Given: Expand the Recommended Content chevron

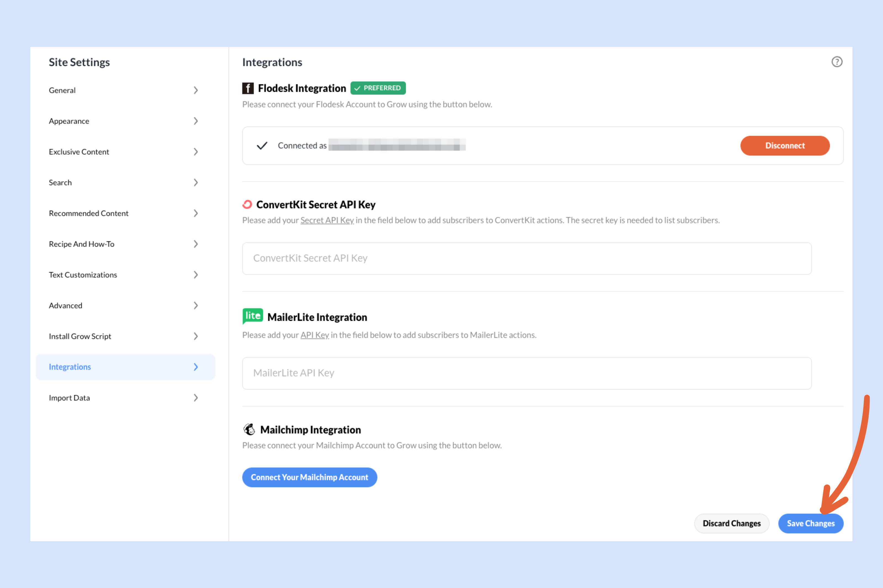Looking at the screenshot, I should (x=195, y=213).
